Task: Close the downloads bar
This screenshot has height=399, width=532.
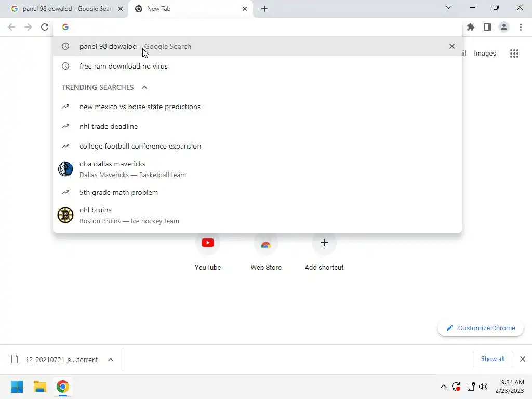Action: point(523,359)
